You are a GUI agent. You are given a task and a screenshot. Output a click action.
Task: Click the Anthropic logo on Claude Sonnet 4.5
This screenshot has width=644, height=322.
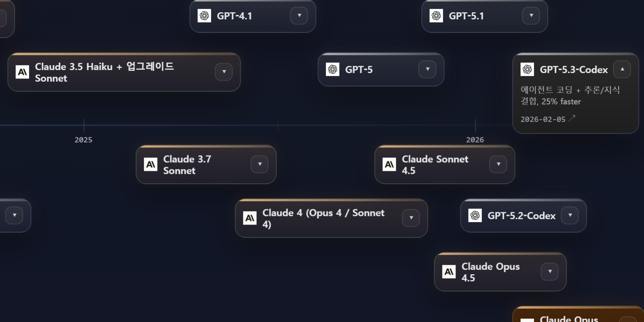point(389,164)
